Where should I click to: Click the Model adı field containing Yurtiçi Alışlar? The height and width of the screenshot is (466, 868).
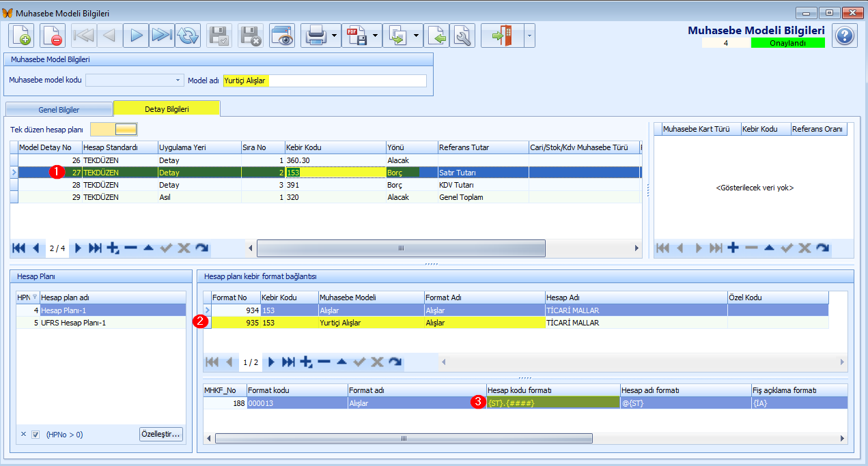click(324, 81)
